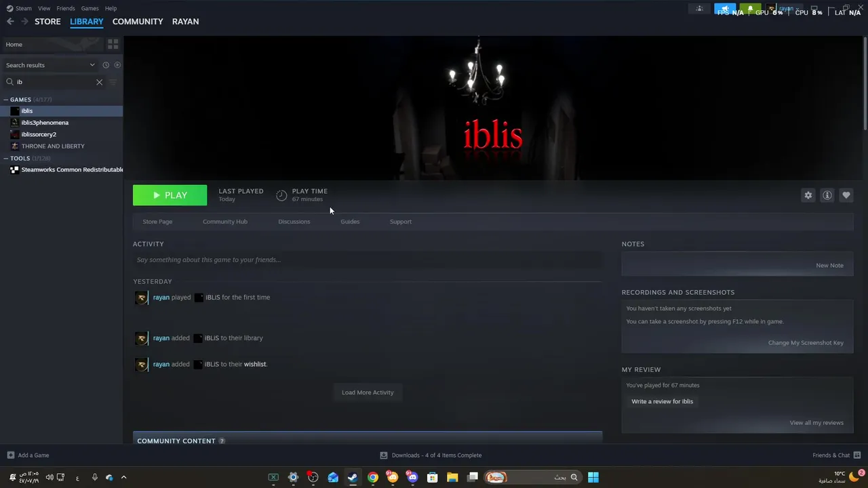Open the RAYAN profile tab

(185, 22)
